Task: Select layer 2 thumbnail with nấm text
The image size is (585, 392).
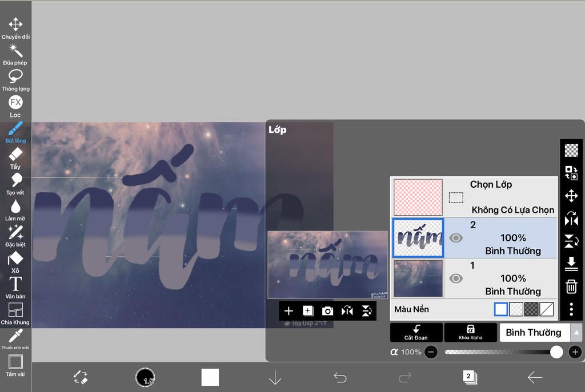Action: click(x=418, y=238)
